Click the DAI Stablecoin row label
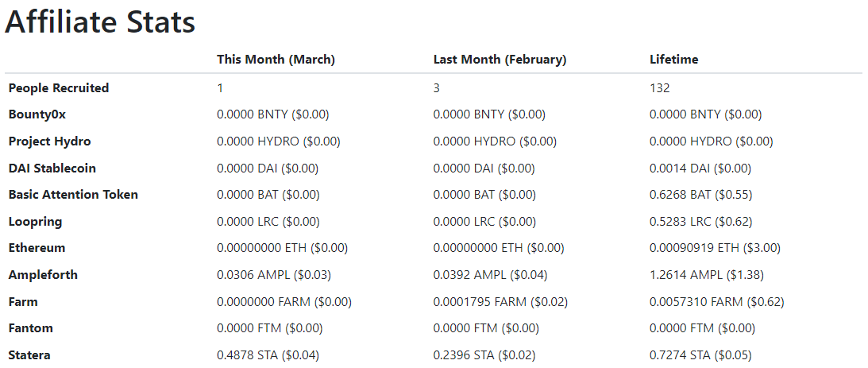Image resolution: width=868 pixels, height=368 pixels. tap(52, 168)
